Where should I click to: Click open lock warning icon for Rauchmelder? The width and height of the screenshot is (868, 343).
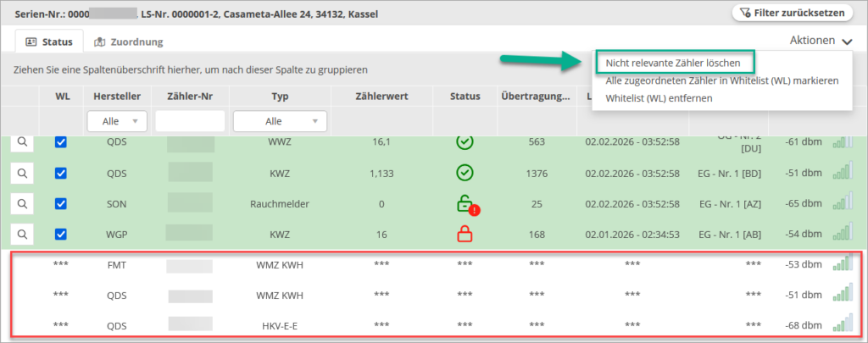tap(465, 204)
